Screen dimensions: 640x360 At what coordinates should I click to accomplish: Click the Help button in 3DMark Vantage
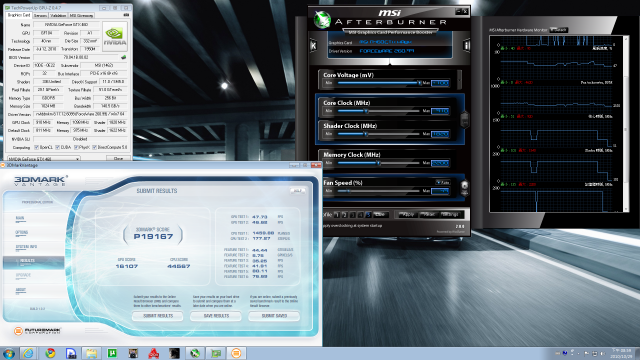tap(298, 191)
